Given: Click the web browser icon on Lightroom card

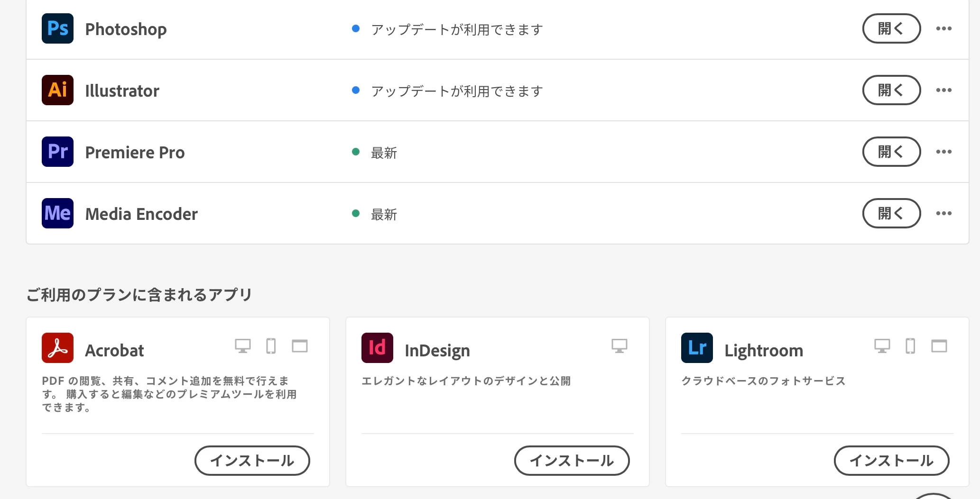Looking at the screenshot, I should 939,346.
